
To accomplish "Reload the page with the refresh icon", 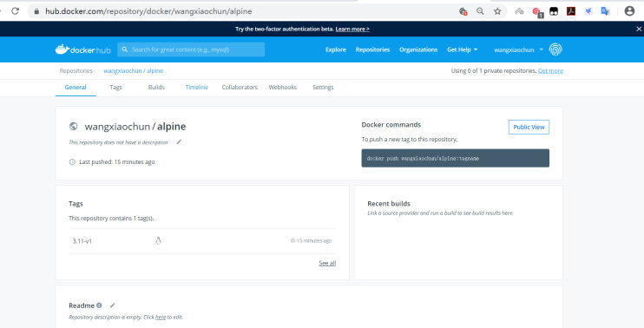I will 16,11.
